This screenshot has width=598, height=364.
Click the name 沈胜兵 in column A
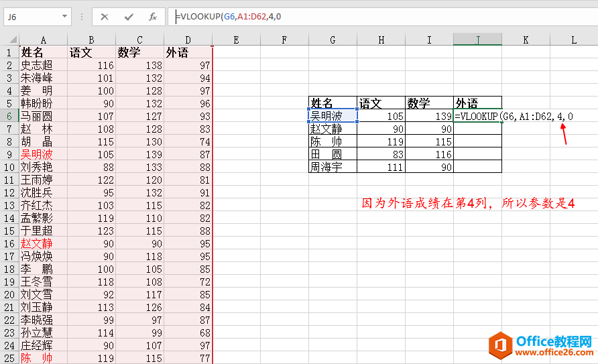point(37,192)
